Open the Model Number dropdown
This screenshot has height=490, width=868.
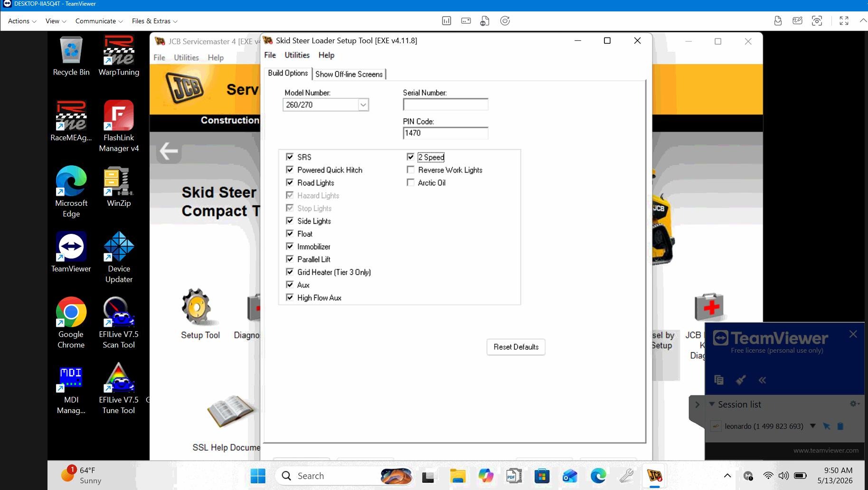[363, 105]
